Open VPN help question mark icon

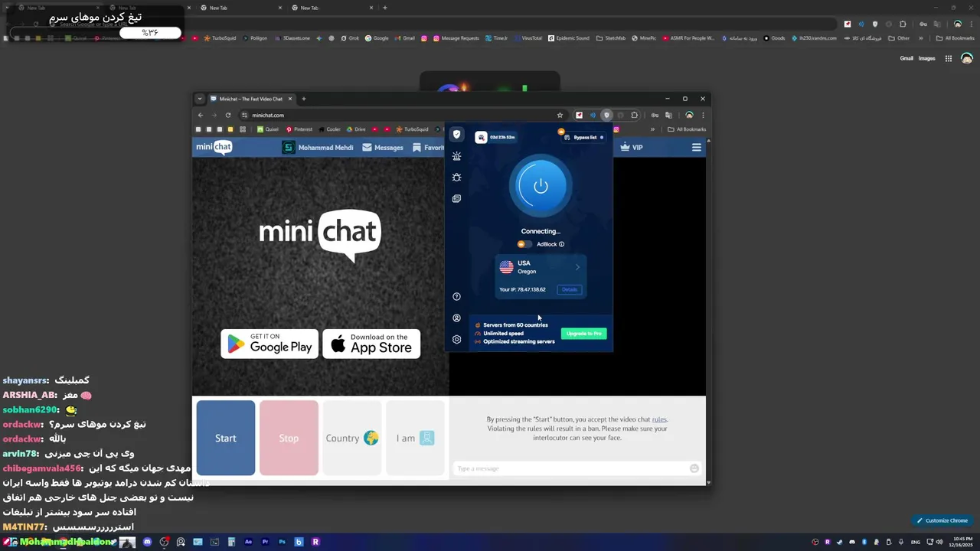pos(456,297)
